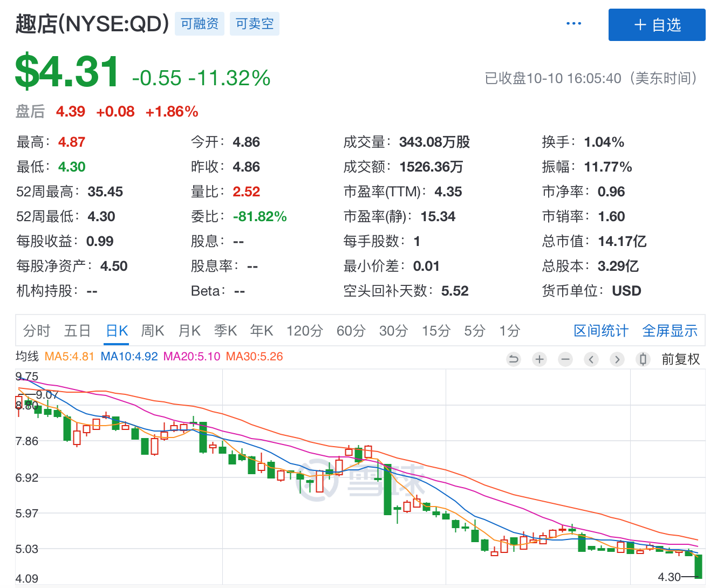Zoom in chart with plus icon
Image resolution: width=710 pixels, height=588 pixels.
click(x=540, y=359)
